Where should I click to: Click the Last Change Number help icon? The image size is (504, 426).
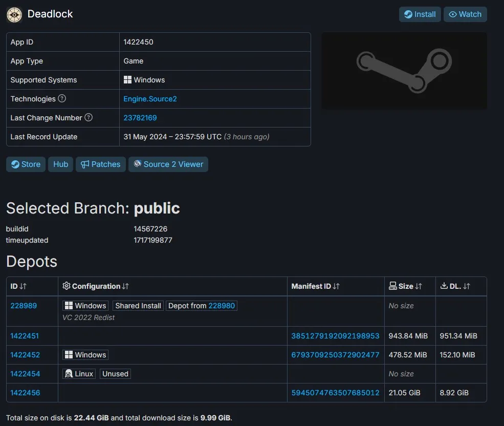click(x=89, y=117)
